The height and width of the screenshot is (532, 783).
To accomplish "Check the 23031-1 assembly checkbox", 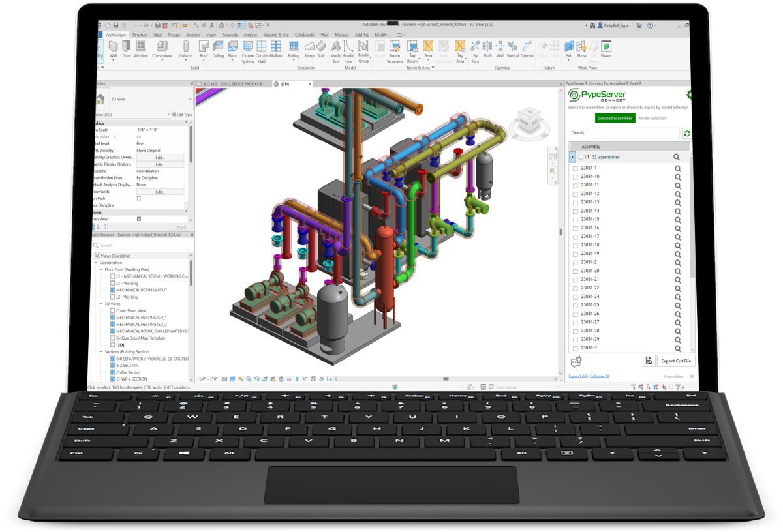I will click(x=576, y=168).
